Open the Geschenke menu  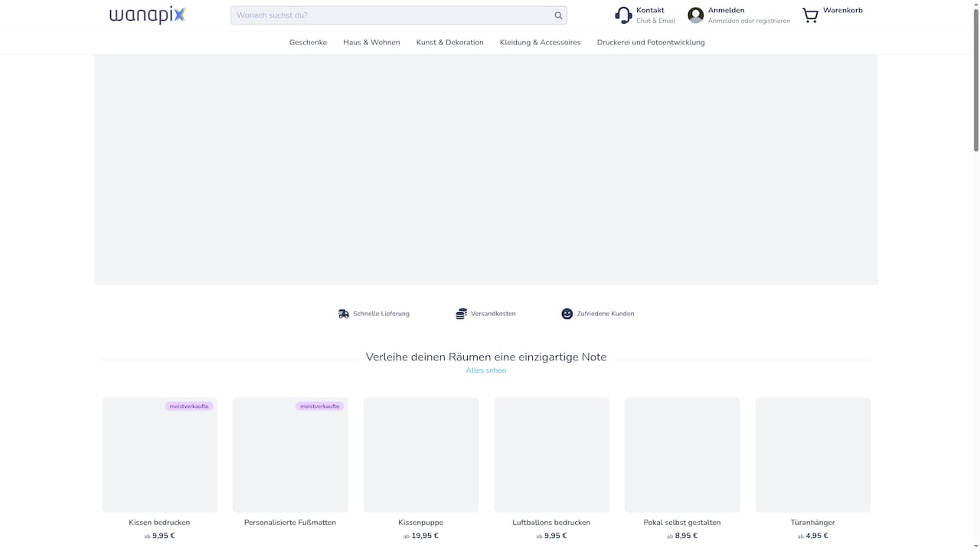308,43
